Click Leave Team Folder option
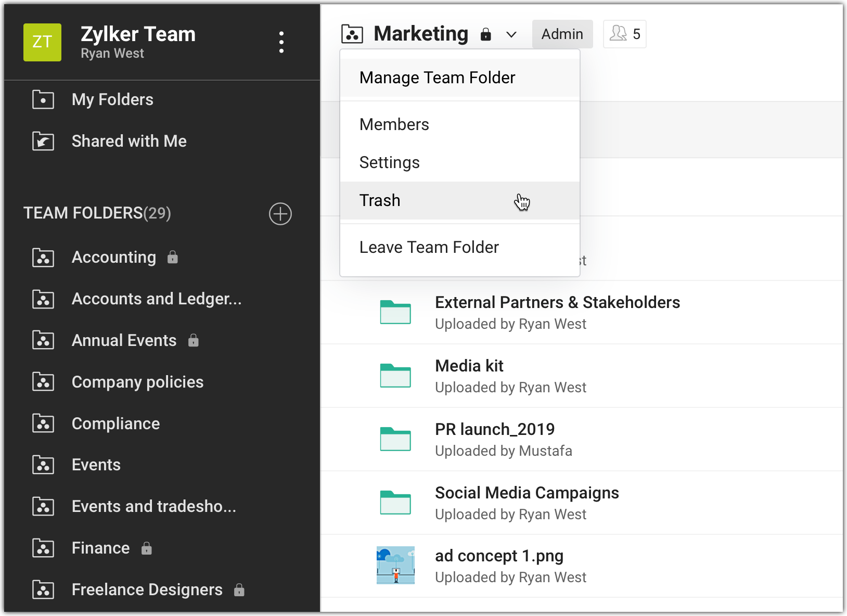 [x=429, y=247]
